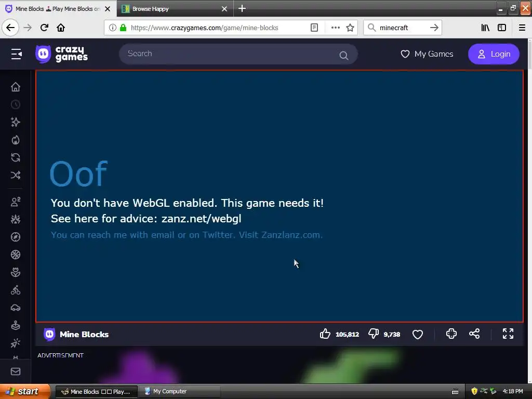Image resolution: width=532 pixels, height=399 pixels.
Task: Click the cross-shaped icon beside the Share icon
Action: coord(451,334)
